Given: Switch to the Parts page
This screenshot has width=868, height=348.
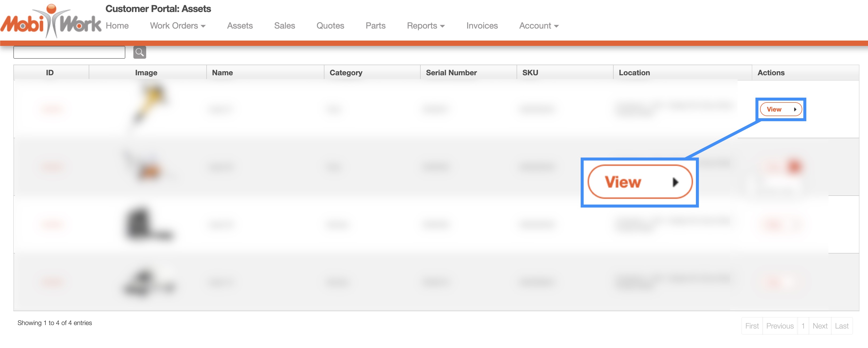Looking at the screenshot, I should (375, 26).
